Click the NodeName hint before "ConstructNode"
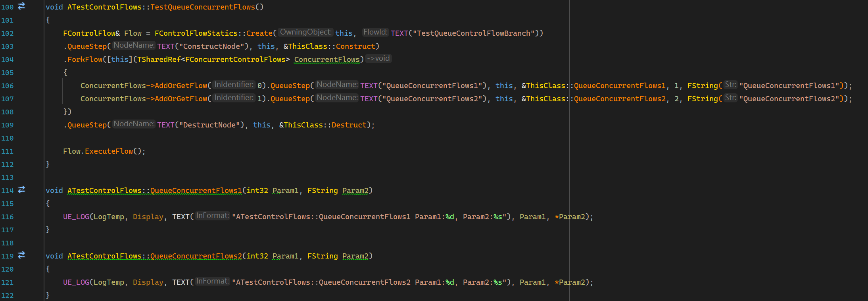The height and width of the screenshot is (301, 868). tap(134, 46)
